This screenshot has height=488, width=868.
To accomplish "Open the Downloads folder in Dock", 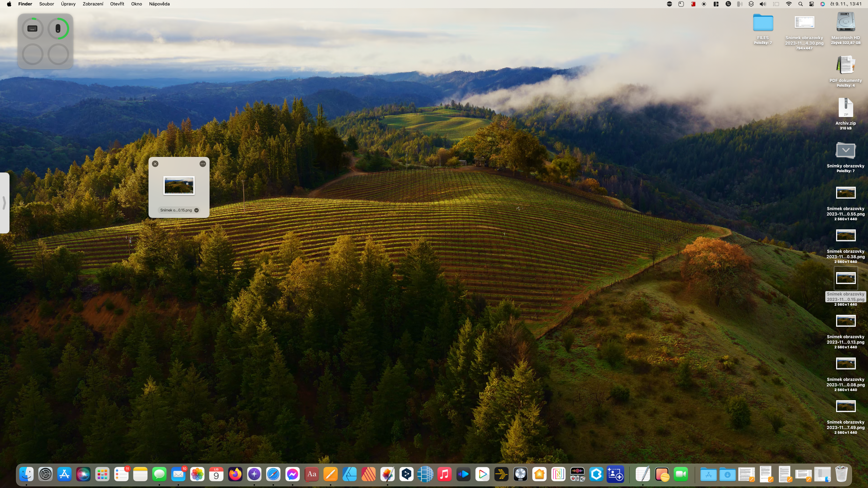I will coord(727,474).
